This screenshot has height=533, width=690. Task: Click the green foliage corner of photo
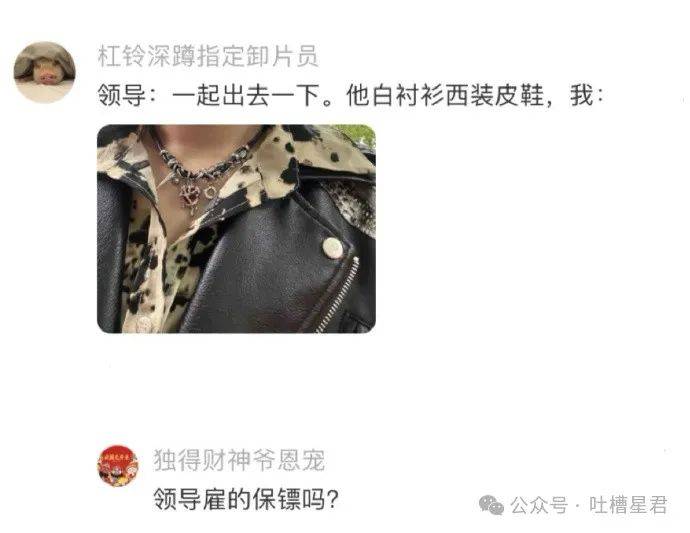(x=356, y=134)
